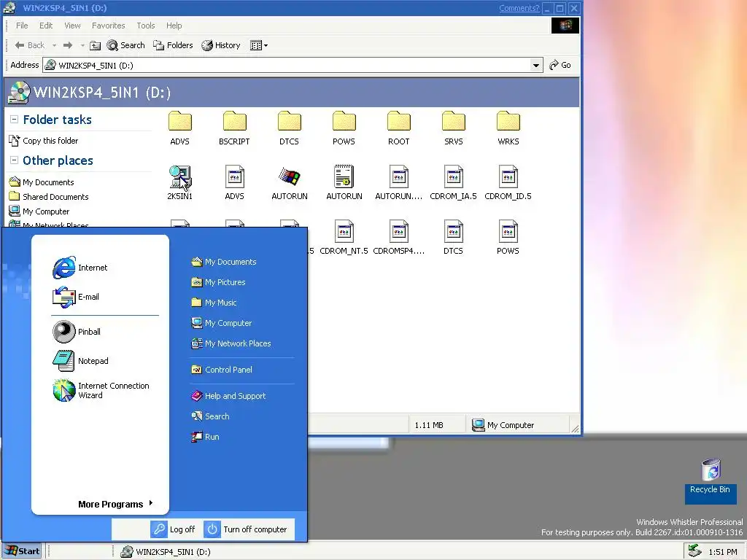This screenshot has height=560, width=747.
Task: Open Notepad from Start menu
Action: click(x=80, y=361)
